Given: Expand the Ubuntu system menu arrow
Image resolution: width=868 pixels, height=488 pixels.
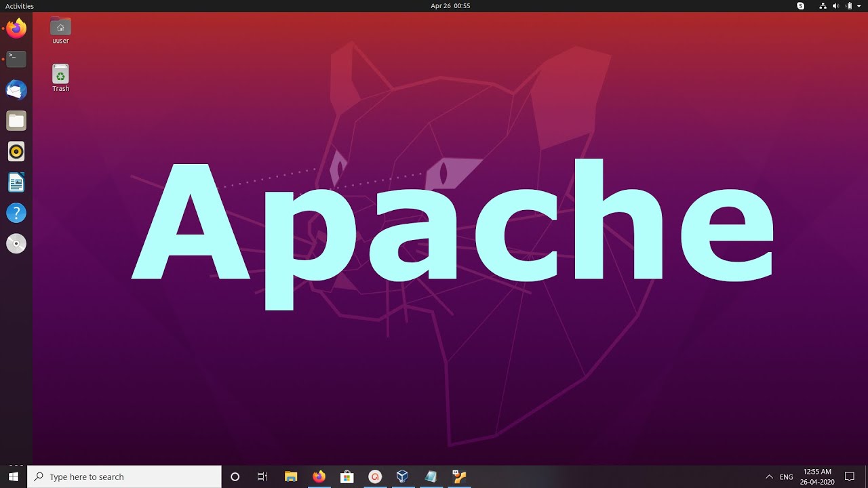Looking at the screenshot, I should point(859,6).
